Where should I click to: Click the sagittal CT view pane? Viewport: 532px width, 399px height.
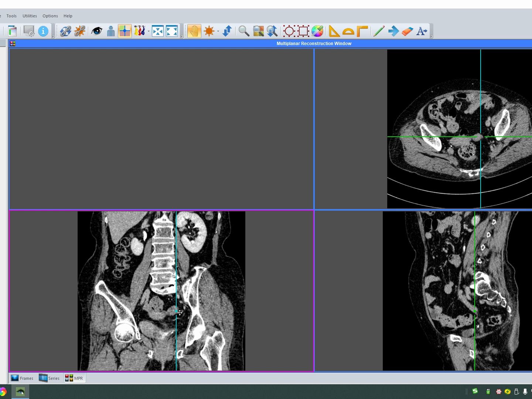tap(423, 291)
